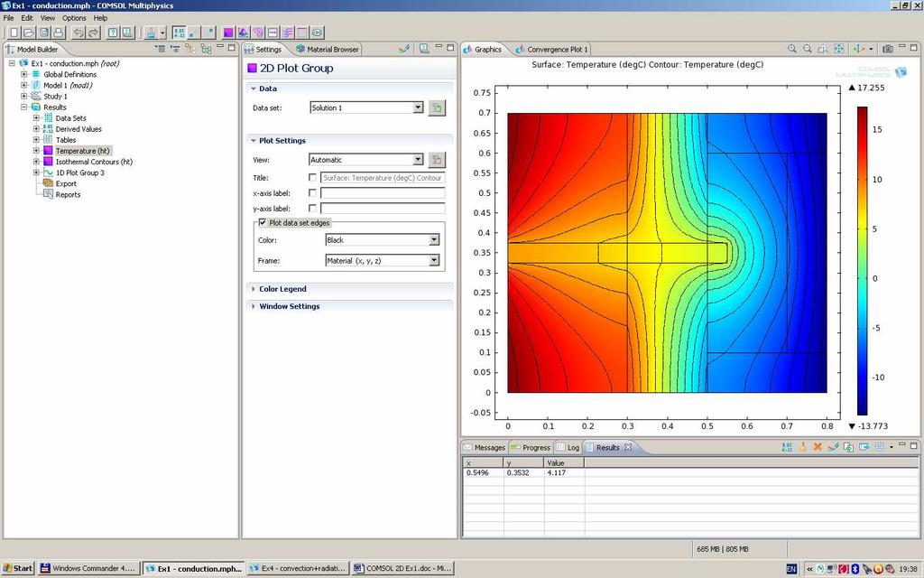Open the Edit menu

click(27, 18)
